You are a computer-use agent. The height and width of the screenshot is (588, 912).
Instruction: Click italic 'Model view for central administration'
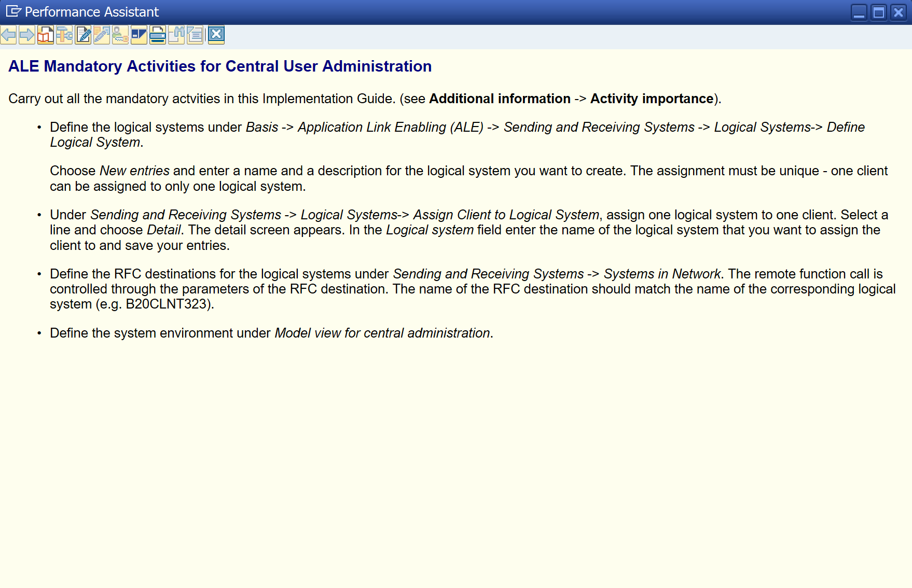(382, 333)
